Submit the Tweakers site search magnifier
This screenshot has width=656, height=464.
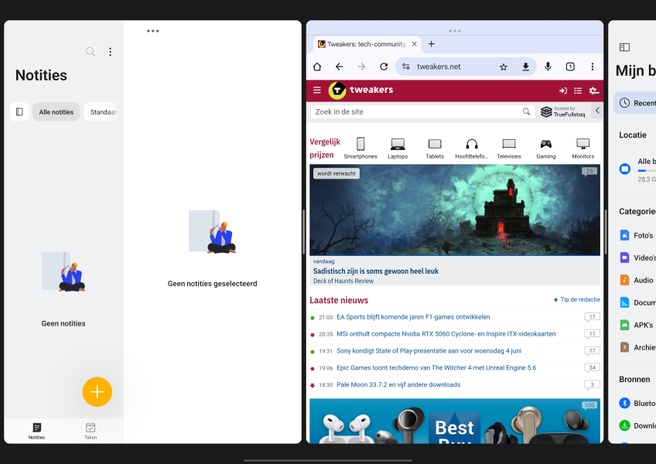(526, 111)
